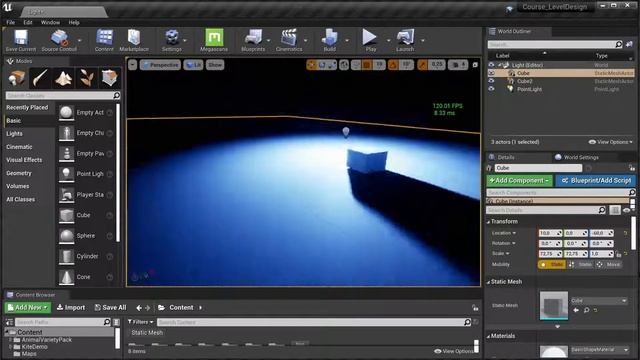Click the Point Light placement icon

pos(66,174)
